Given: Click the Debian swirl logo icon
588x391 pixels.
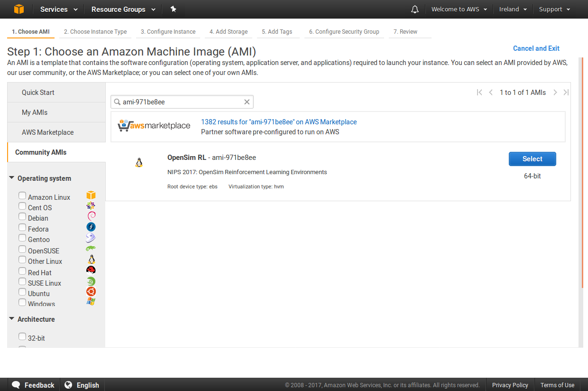Looking at the screenshot, I should point(92,216).
